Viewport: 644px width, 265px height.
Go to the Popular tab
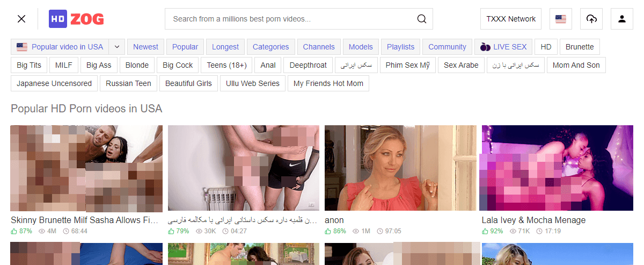(185, 47)
